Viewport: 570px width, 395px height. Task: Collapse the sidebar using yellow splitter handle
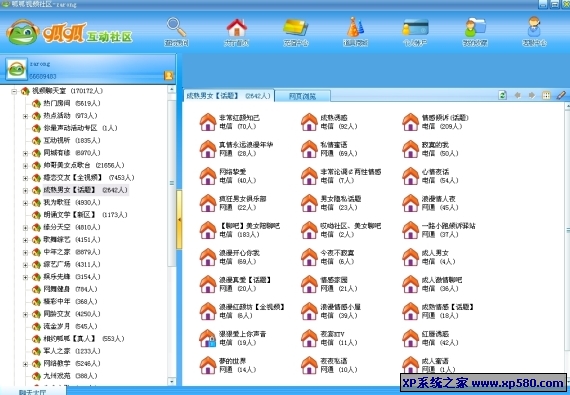tap(179, 219)
